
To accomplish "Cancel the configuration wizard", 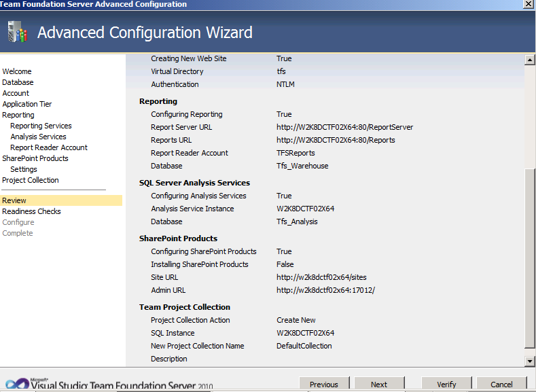I will 501,384.
